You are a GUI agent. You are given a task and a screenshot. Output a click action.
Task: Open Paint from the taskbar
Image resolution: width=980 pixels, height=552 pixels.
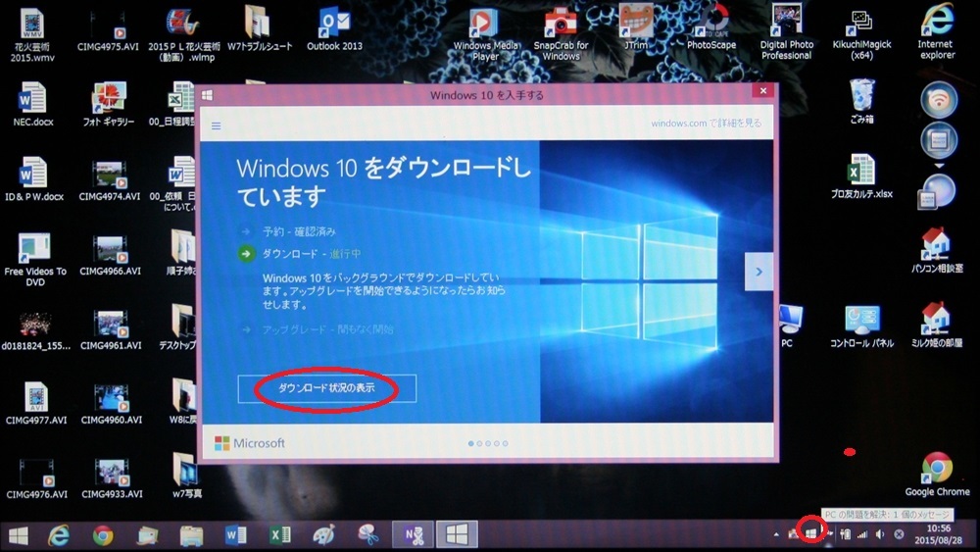(323, 535)
